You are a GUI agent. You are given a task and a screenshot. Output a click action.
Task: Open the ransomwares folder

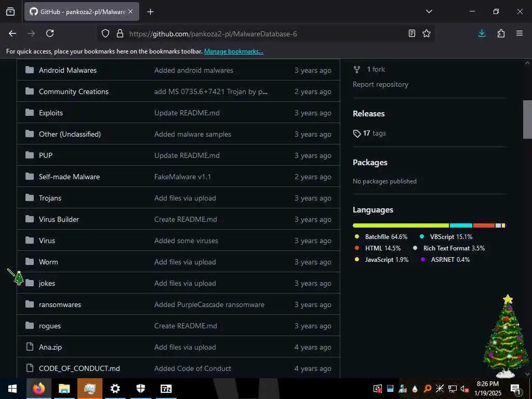60,304
